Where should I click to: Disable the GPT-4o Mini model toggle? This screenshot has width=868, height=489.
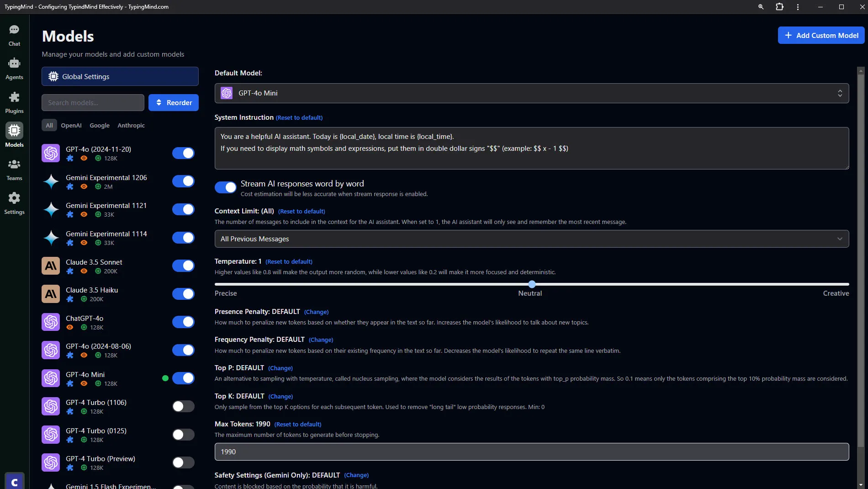click(x=183, y=378)
